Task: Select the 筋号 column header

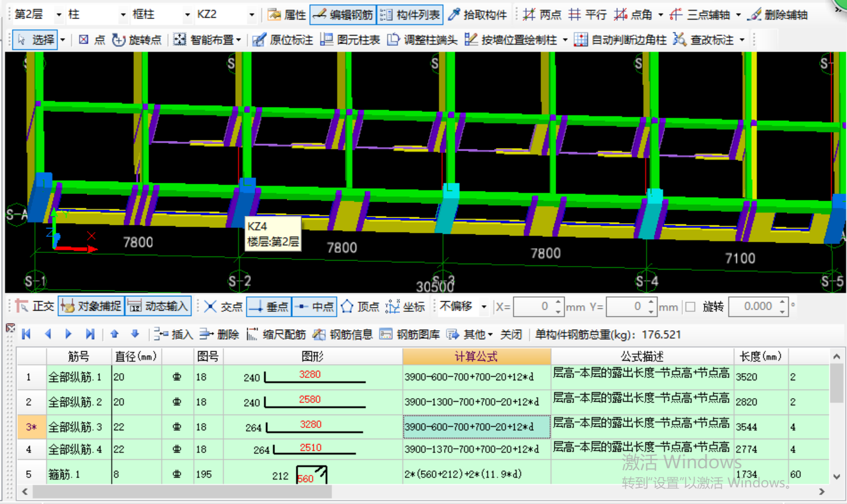Action: click(x=79, y=356)
